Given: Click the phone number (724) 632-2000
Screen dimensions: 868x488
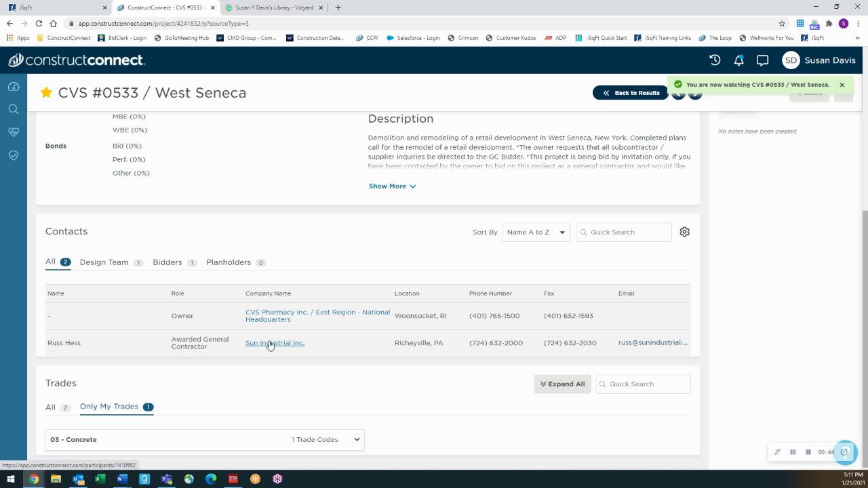Looking at the screenshot, I should tap(496, 343).
